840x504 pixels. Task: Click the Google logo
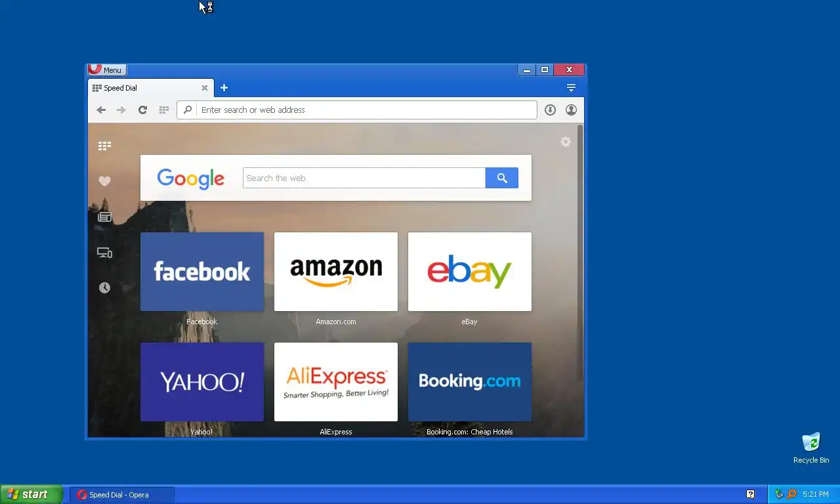(190, 178)
